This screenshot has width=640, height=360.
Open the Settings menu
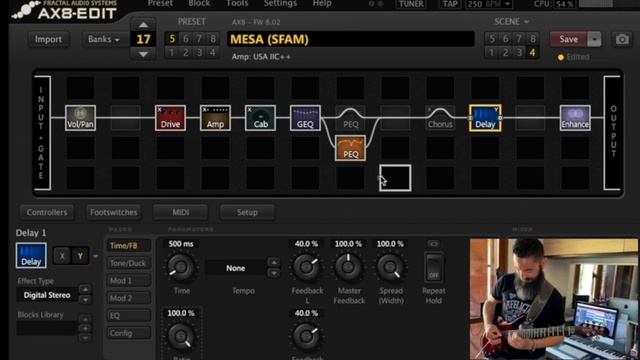click(x=280, y=4)
